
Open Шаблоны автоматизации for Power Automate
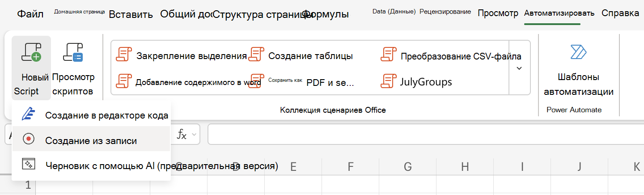click(x=578, y=70)
